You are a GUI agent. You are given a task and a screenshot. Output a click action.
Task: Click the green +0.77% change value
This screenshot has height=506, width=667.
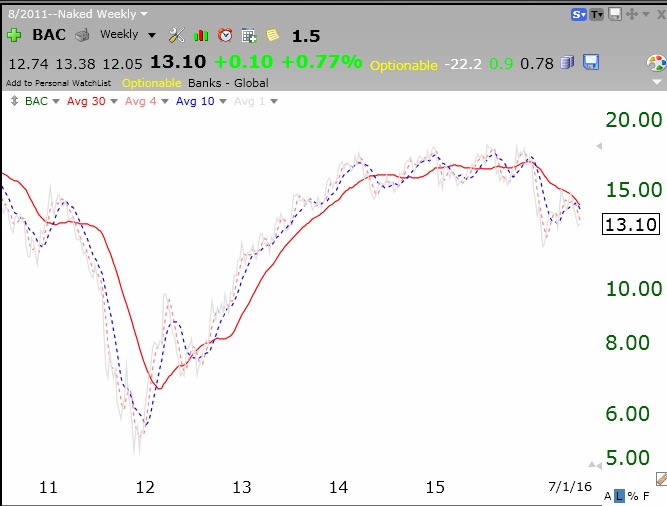pos(322,62)
